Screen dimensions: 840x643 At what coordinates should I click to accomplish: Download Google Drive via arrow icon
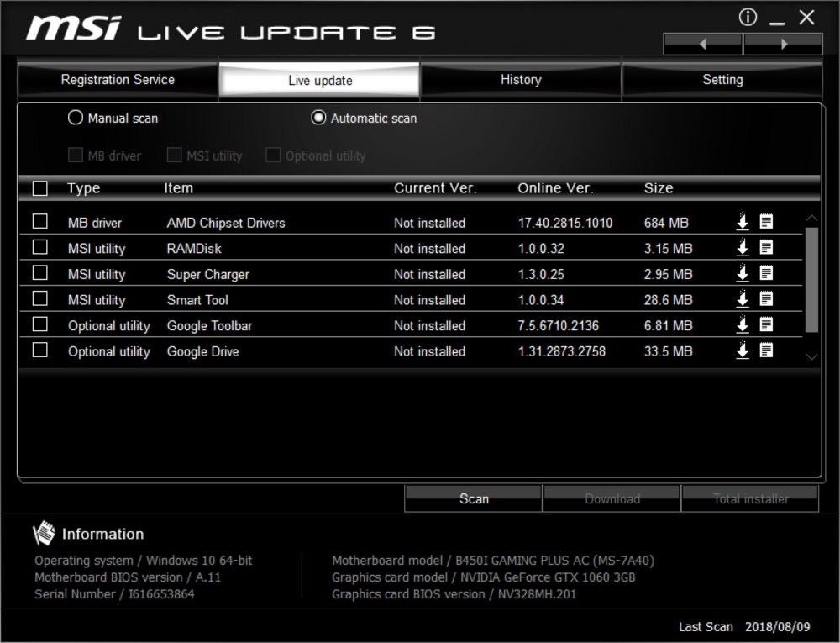[x=743, y=350]
